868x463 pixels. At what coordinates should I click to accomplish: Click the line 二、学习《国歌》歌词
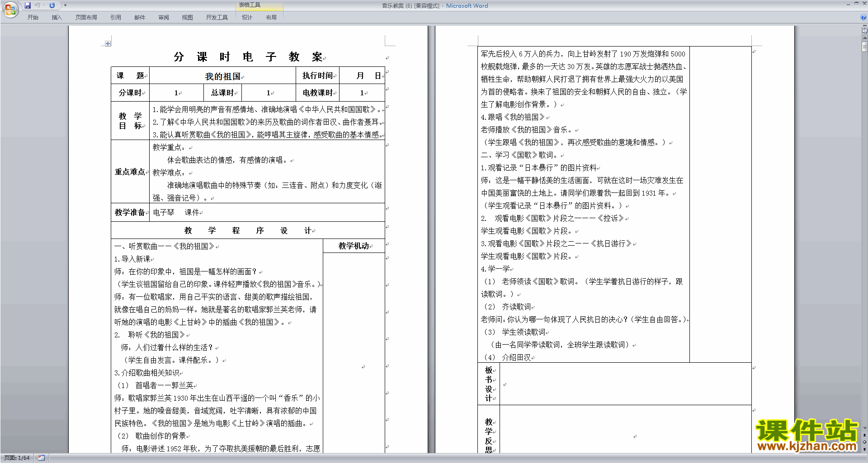click(519, 155)
